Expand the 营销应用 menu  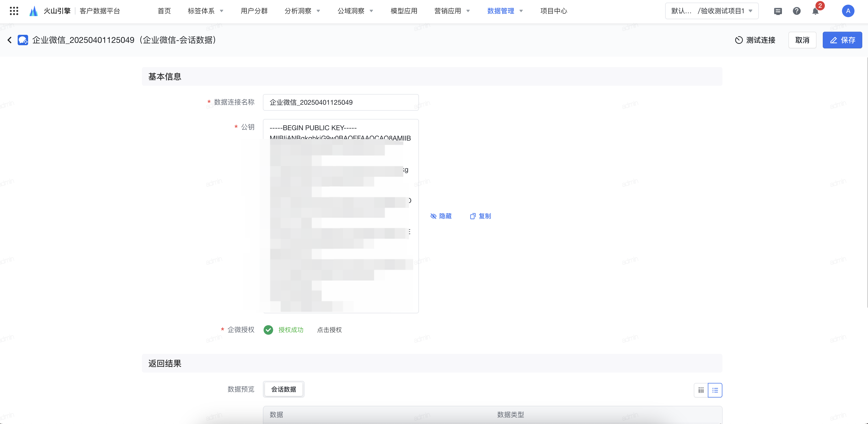click(x=452, y=11)
